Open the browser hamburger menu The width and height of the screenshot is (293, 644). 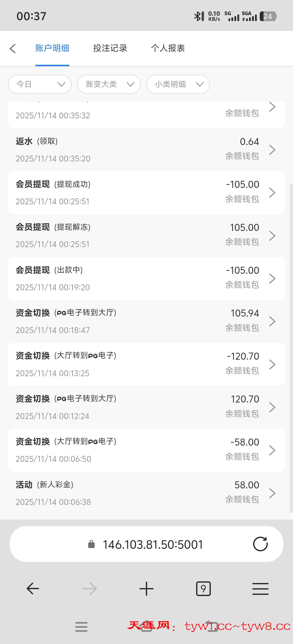tap(260, 589)
